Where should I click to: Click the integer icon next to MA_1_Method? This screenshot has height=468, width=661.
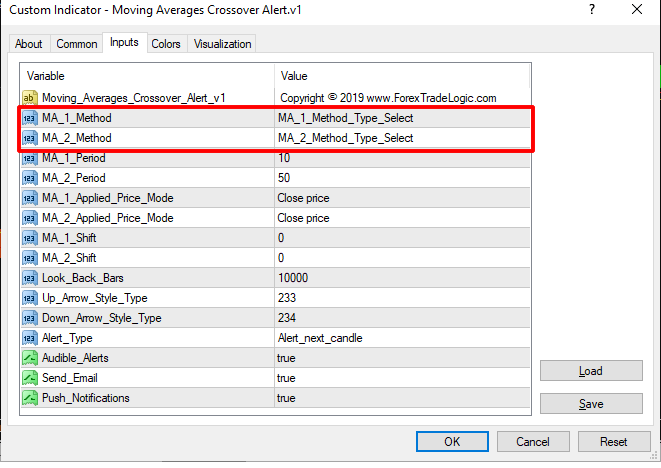pyautogui.click(x=29, y=117)
